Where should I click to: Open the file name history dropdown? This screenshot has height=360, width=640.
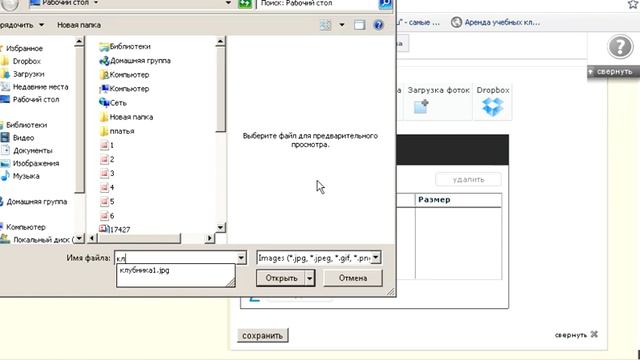[x=241, y=258]
